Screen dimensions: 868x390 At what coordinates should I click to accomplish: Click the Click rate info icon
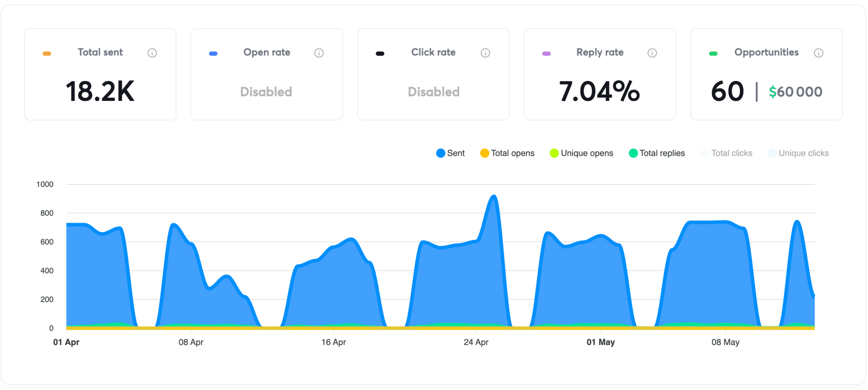486,53
